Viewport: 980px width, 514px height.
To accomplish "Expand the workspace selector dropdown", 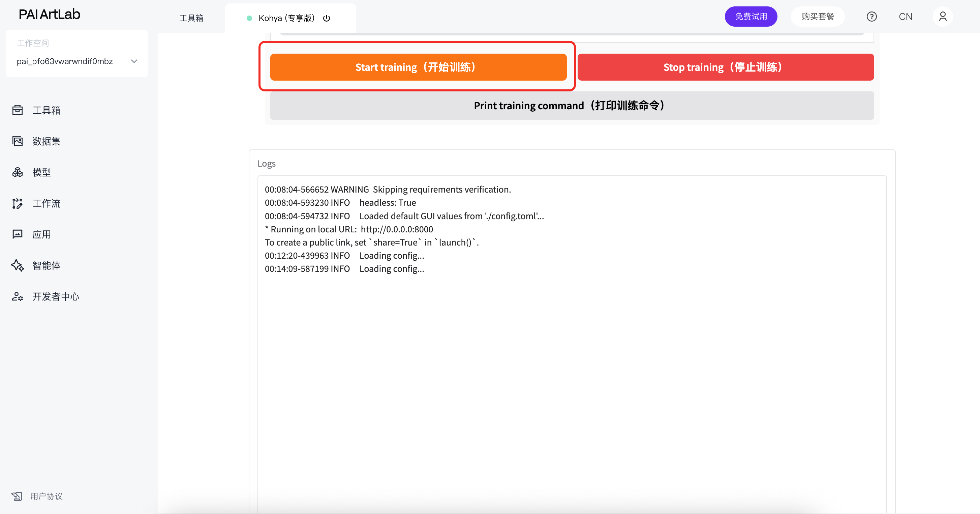I will tap(134, 61).
